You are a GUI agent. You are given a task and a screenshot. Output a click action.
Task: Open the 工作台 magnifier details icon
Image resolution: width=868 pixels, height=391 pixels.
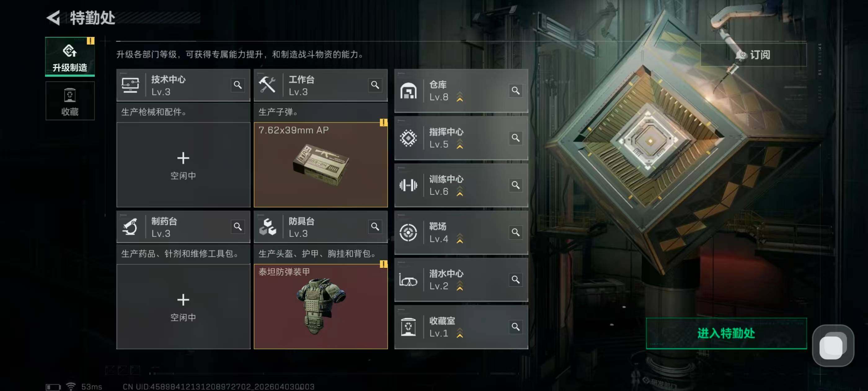click(375, 85)
